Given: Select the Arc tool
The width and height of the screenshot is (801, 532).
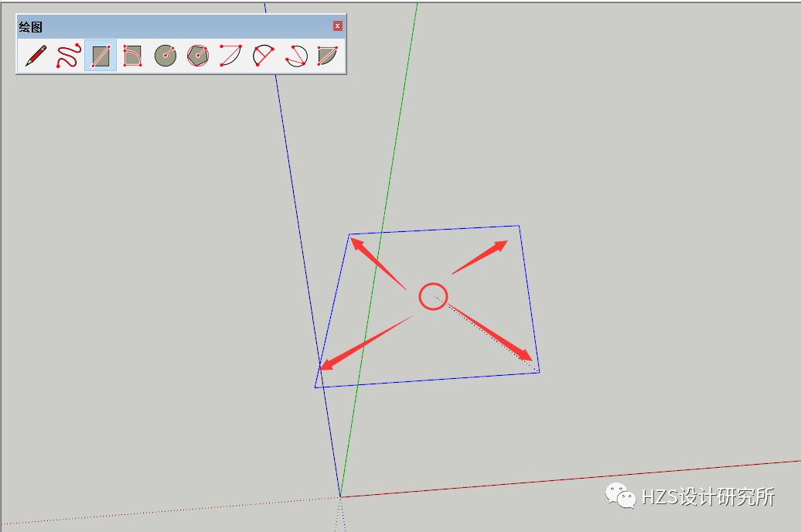Looking at the screenshot, I should pyautogui.click(x=230, y=55).
